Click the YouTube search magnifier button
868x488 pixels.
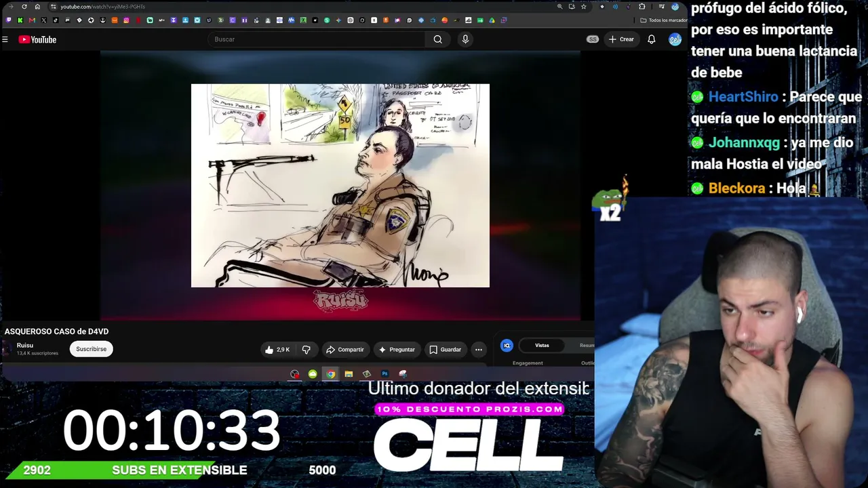pyautogui.click(x=438, y=39)
